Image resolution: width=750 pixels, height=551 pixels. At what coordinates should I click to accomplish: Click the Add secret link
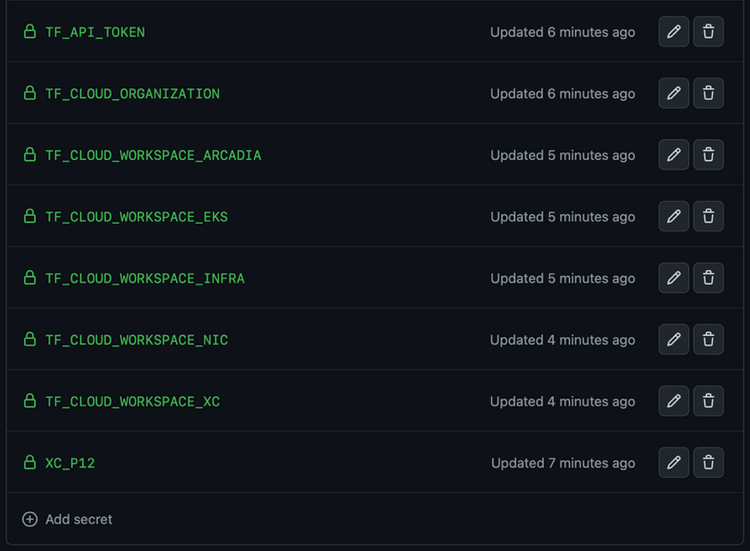click(x=78, y=520)
